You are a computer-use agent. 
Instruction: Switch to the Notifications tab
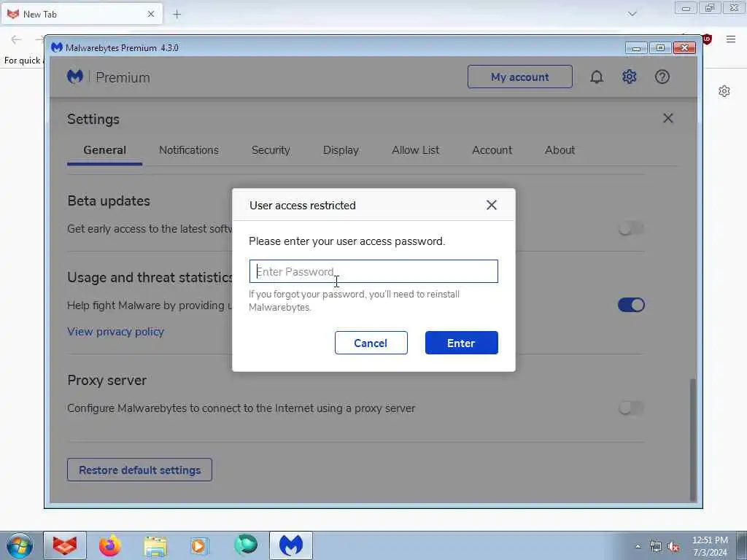189,150
